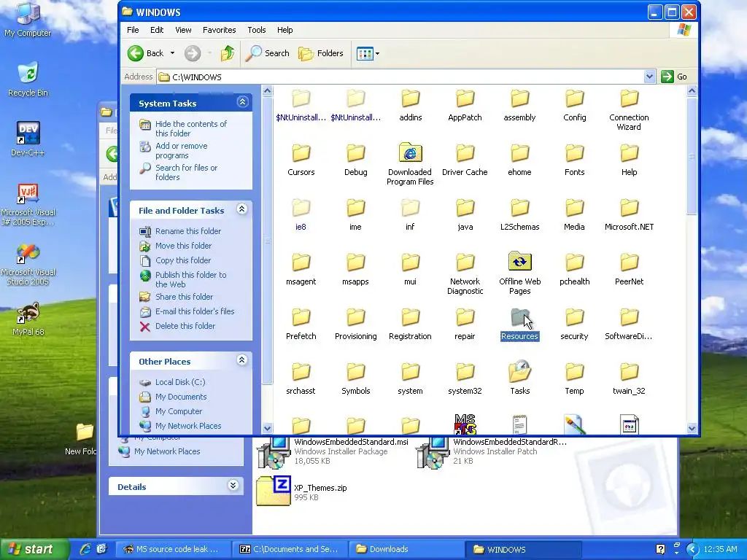Open the Back button history dropdown arrow
Viewport: 747px width, 560px height.
tap(172, 53)
